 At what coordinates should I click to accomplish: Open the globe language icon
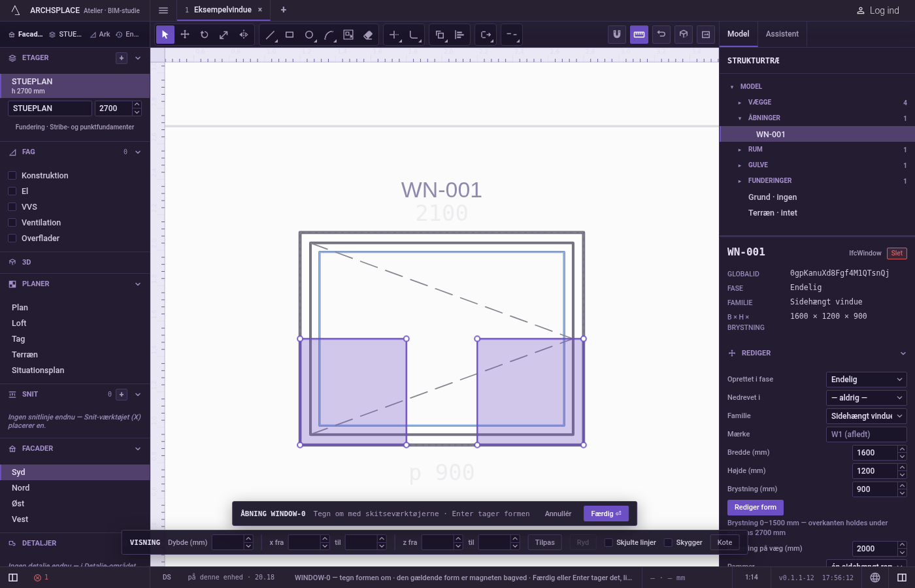pos(875,578)
